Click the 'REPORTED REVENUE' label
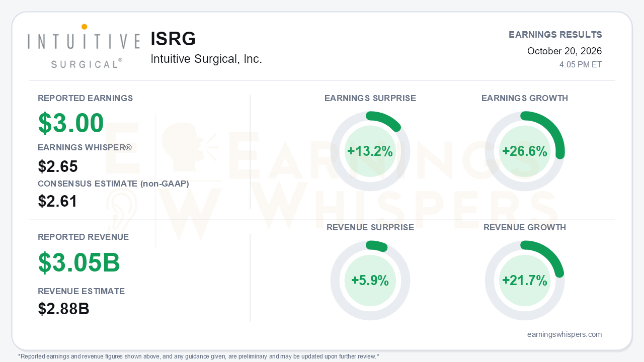Viewport: 644px width, 362px height. click(x=84, y=237)
